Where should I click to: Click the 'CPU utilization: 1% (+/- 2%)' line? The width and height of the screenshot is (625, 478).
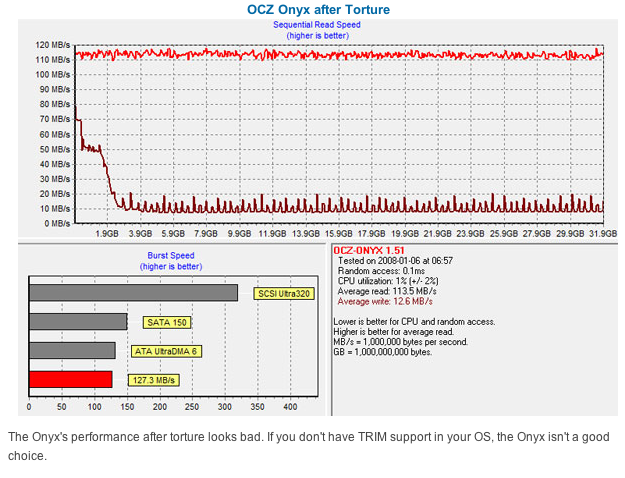[x=388, y=281]
